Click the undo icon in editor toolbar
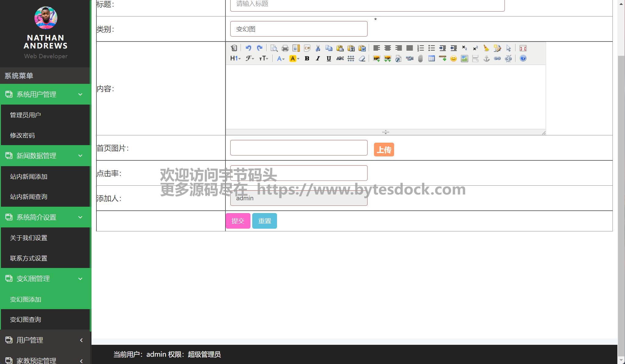Image resolution: width=625 pixels, height=364 pixels. click(x=248, y=48)
